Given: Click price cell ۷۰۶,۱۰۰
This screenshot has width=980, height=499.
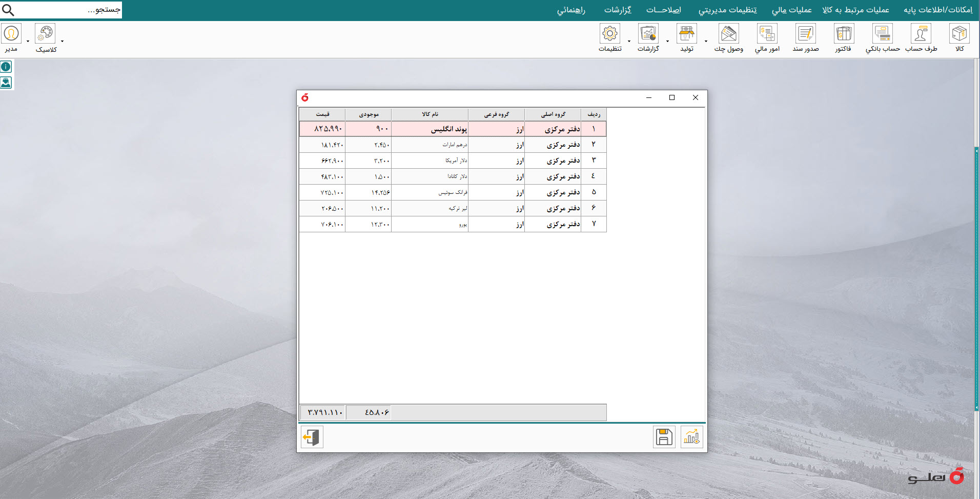Looking at the screenshot, I should [322, 224].
